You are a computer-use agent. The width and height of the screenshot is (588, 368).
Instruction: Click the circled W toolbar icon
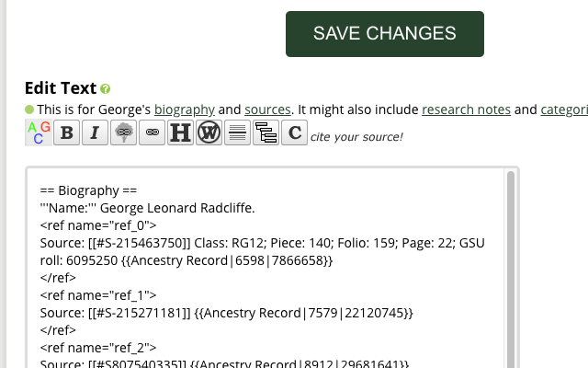[x=209, y=132]
